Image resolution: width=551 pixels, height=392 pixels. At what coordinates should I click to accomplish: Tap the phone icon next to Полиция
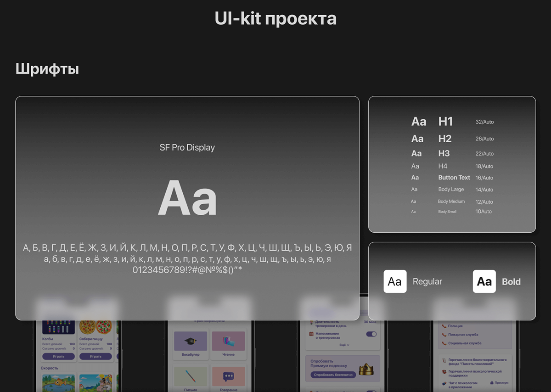pos(444,326)
